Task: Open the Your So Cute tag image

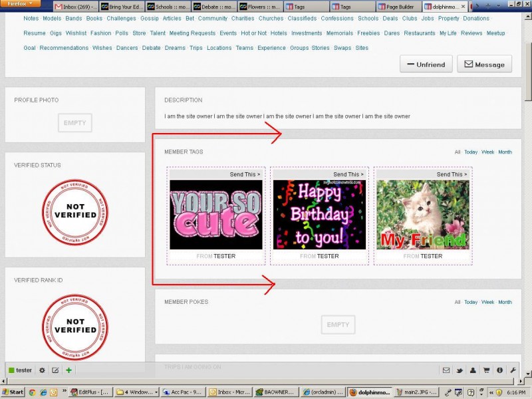Action: [216, 214]
